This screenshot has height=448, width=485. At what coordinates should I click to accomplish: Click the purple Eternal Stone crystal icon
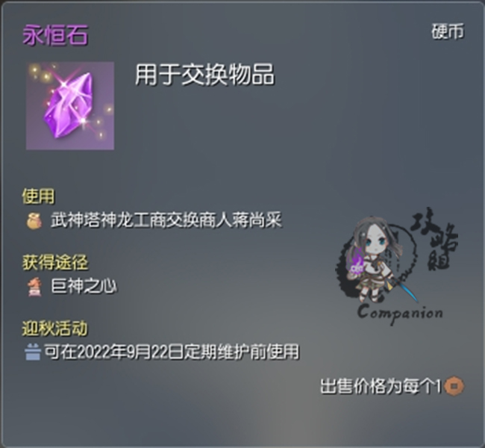pos(70,105)
